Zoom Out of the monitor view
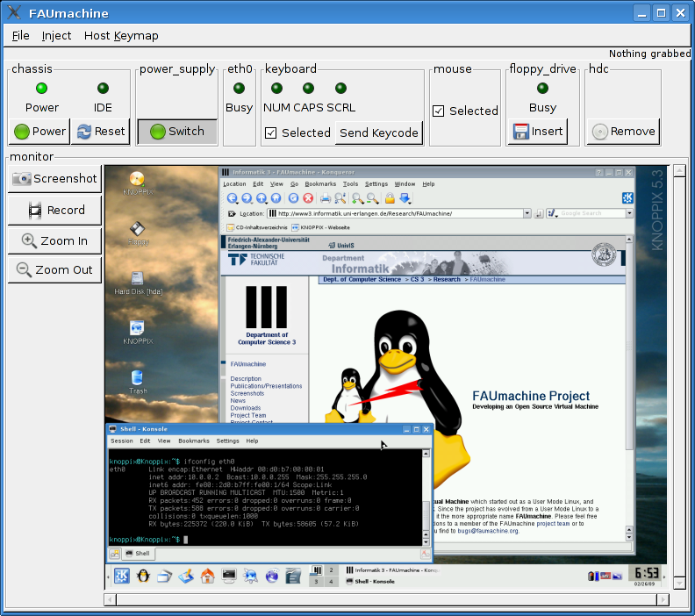 click(x=54, y=269)
